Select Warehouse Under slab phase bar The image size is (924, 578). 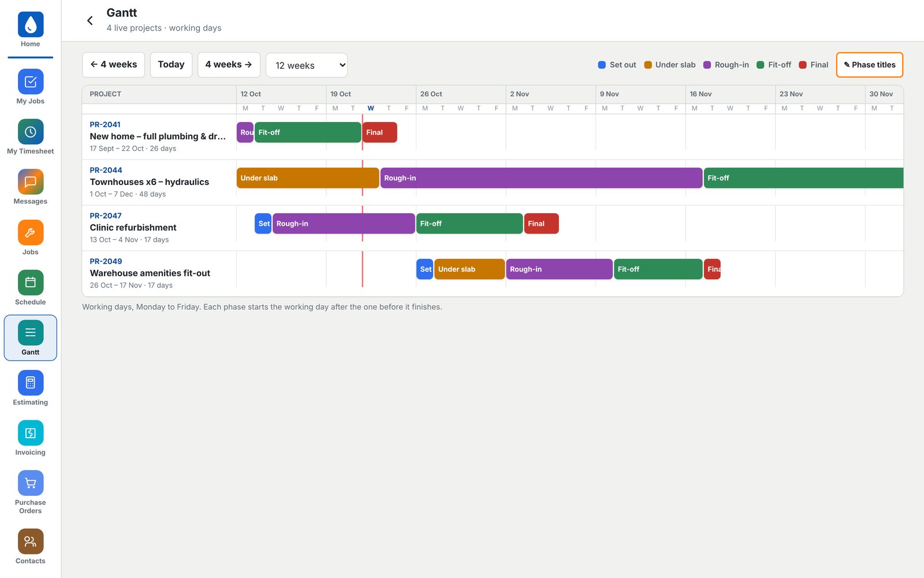coord(470,269)
